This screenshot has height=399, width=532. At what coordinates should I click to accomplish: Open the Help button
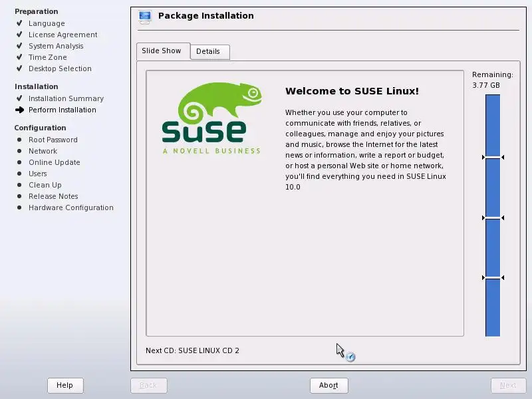click(65, 385)
